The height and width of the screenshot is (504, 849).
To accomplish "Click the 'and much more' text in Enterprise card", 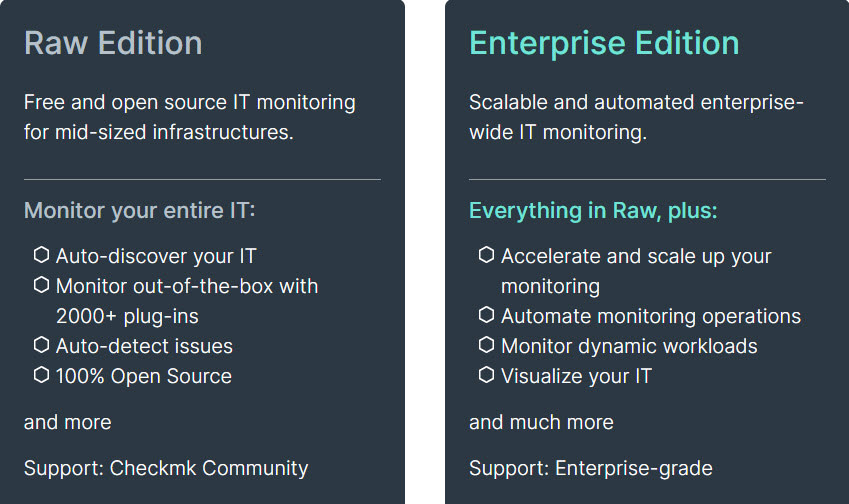I will pos(541,422).
